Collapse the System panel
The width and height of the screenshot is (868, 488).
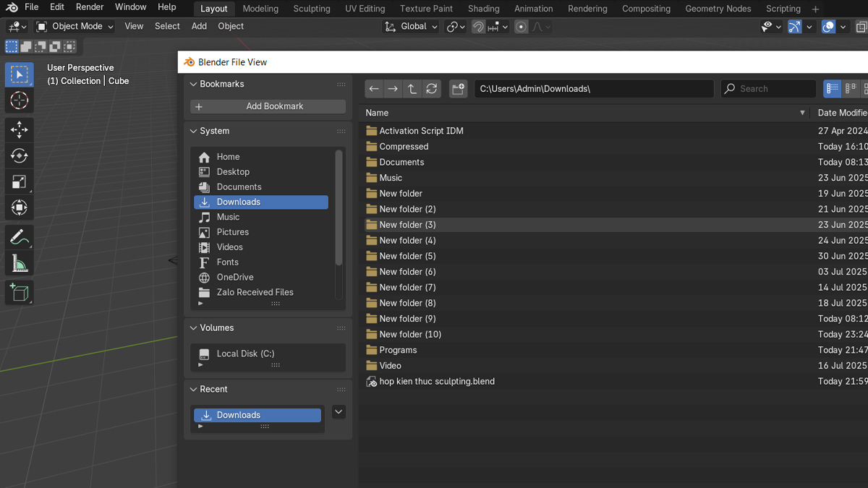pyautogui.click(x=193, y=132)
